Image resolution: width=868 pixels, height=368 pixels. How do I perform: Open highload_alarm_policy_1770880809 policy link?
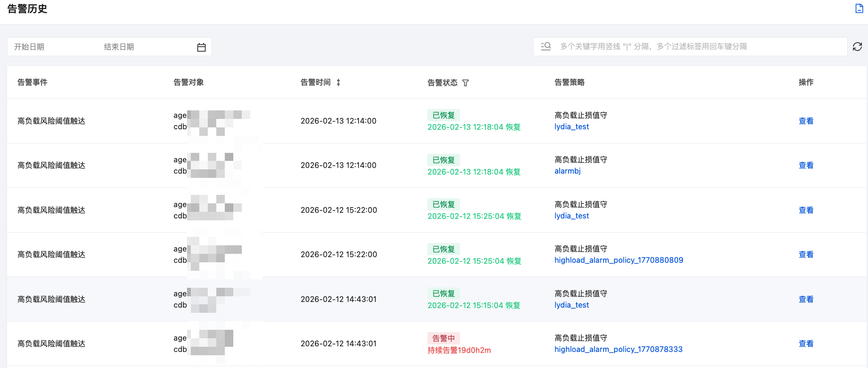[x=619, y=260]
